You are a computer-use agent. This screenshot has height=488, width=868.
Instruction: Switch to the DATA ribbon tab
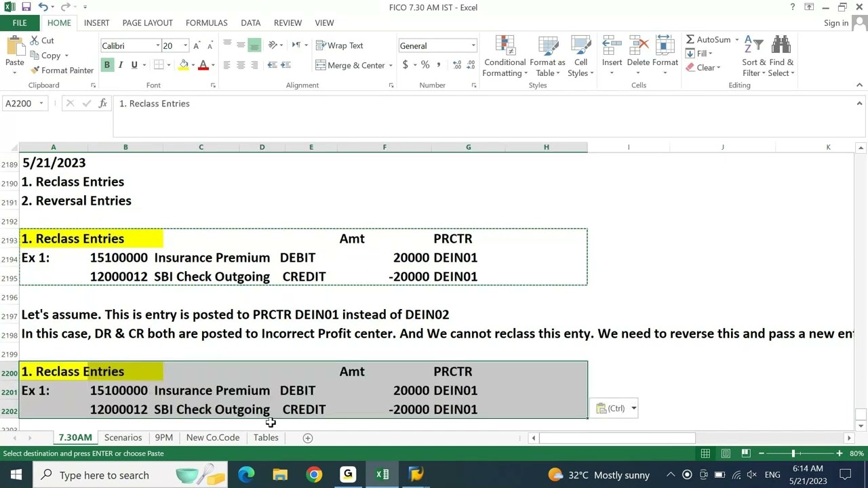(x=250, y=23)
